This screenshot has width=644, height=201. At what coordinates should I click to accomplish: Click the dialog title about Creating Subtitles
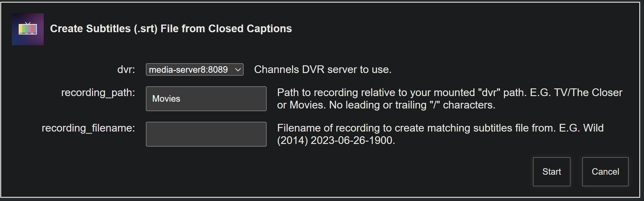(x=171, y=29)
